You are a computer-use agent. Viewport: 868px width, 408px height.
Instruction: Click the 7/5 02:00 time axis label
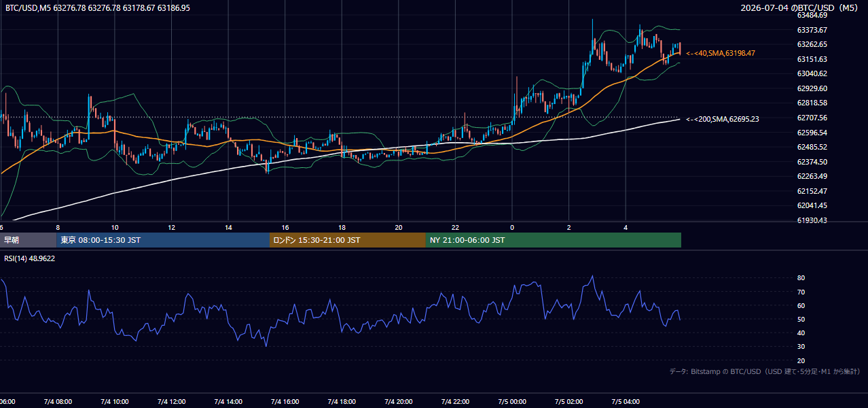(568, 402)
